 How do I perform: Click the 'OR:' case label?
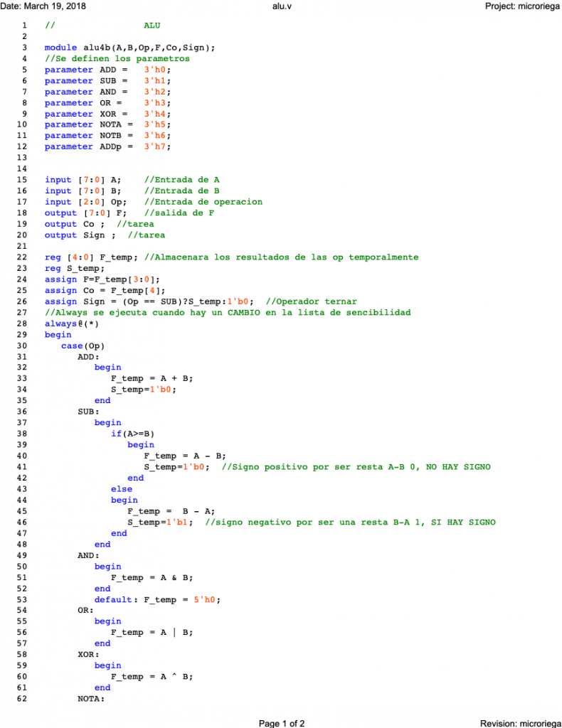[85, 611]
